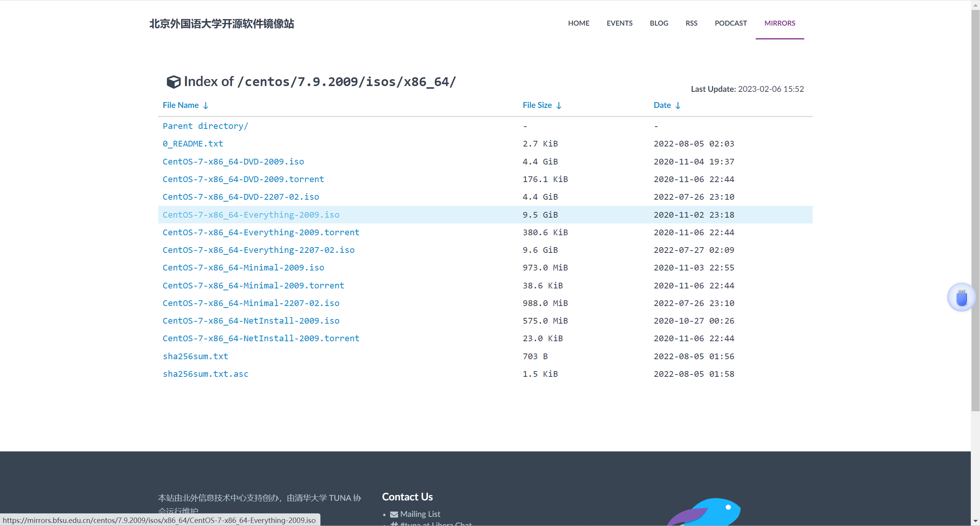
Task: Download CentOS-7-x86_64-Minimal-2009.iso
Action: point(243,267)
